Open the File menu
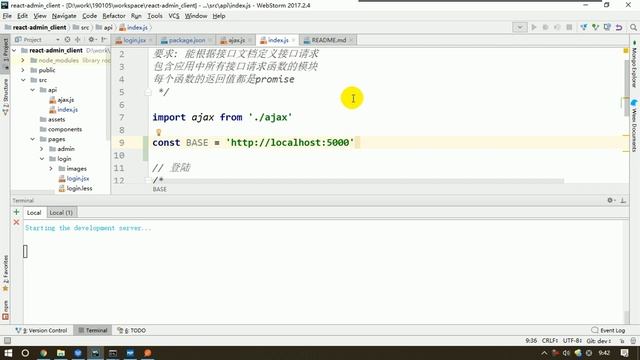 (x=7, y=16)
